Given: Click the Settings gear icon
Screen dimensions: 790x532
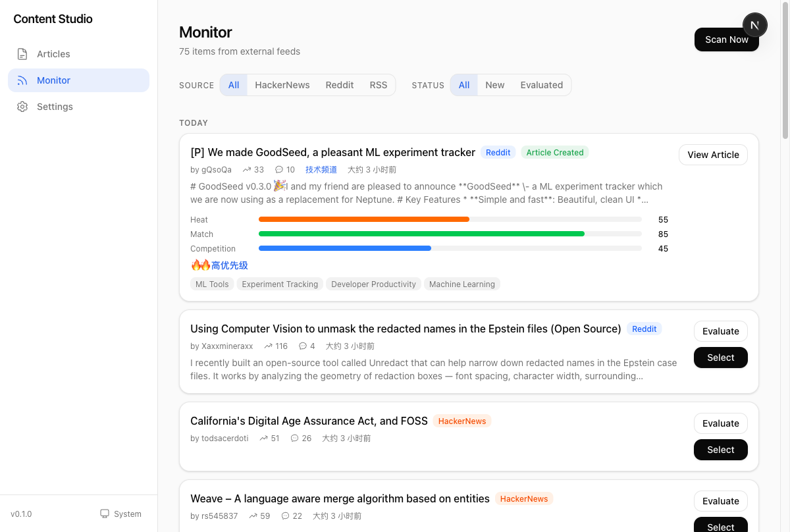Looking at the screenshot, I should pos(22,107).
